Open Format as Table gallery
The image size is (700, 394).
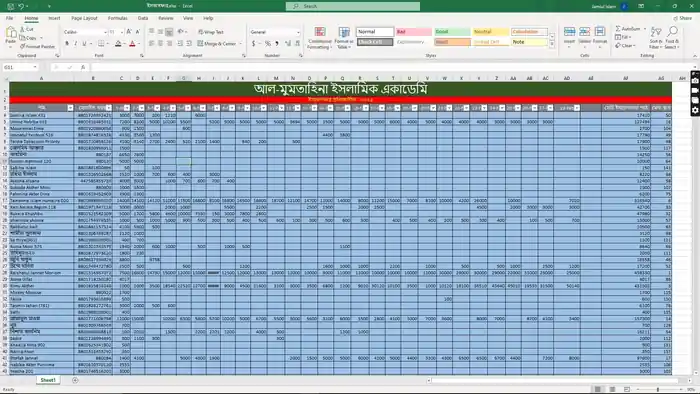click(x=344, y=37)
